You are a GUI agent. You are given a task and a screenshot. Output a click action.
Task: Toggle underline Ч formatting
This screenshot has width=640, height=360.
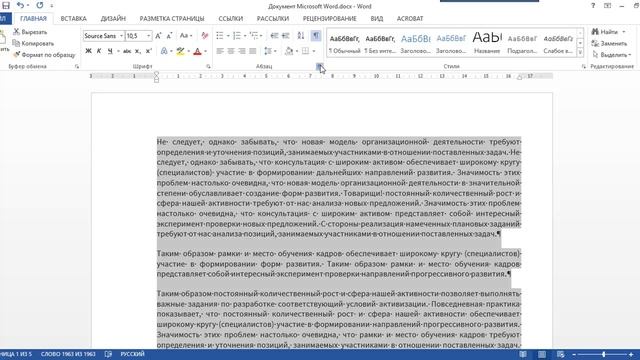pyautogui.click(x=110, y=51)
